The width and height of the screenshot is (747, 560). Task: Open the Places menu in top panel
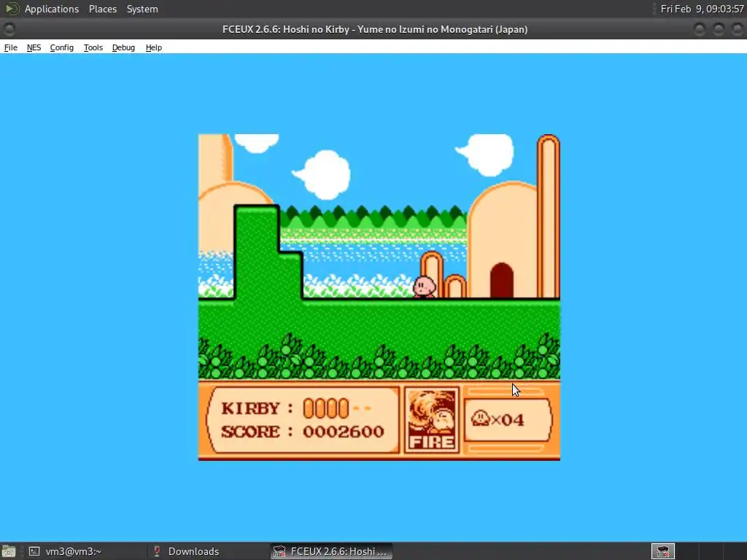point(103,9)
